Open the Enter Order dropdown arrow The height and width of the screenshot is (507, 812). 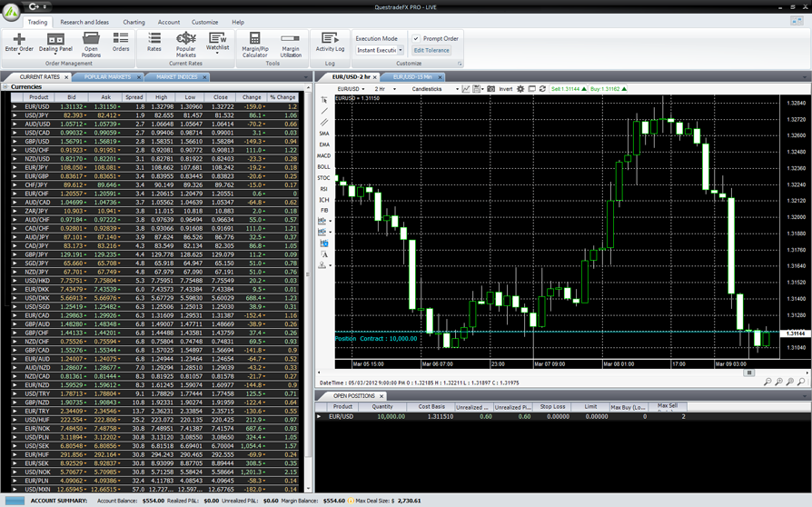19,54
